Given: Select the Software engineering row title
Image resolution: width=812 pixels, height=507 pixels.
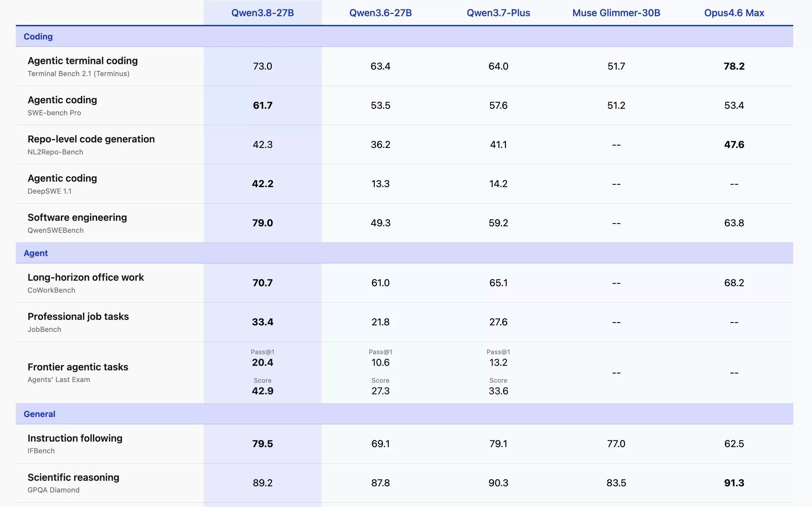Looking at the screenshot, I should point(77,217).
